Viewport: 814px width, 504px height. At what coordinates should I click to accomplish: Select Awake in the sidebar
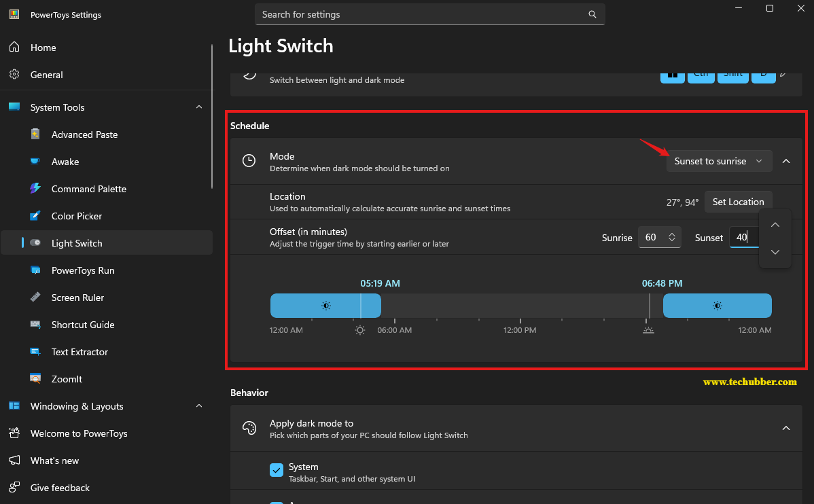(107, 162)
